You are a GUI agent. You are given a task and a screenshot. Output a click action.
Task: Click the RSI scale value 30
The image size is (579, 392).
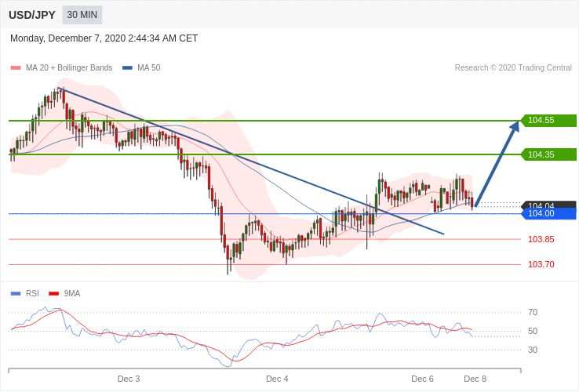533,350
